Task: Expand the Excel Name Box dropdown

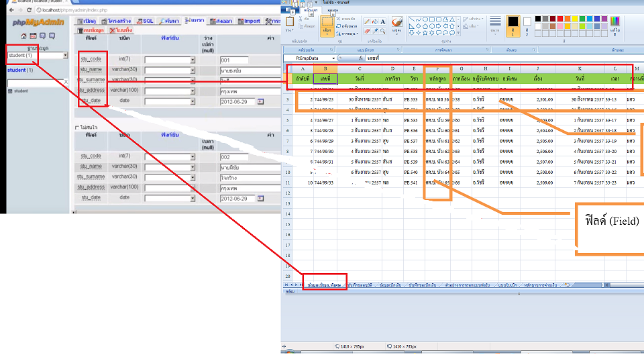Action: coord(333,58)
